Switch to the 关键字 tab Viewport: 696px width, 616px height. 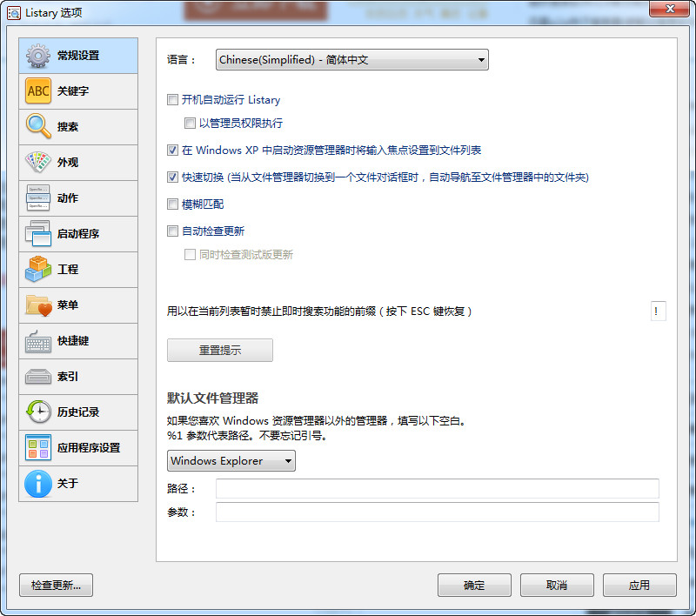(x=78, y=91)
